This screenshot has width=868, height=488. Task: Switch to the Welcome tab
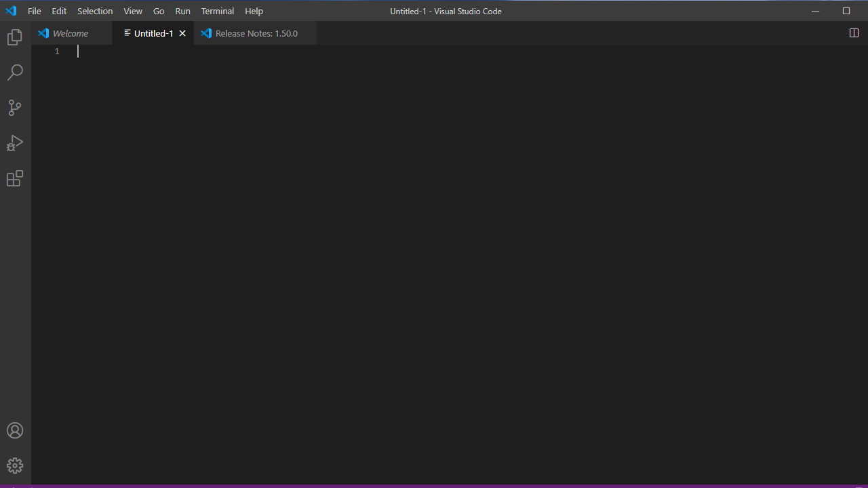point(72,33)
